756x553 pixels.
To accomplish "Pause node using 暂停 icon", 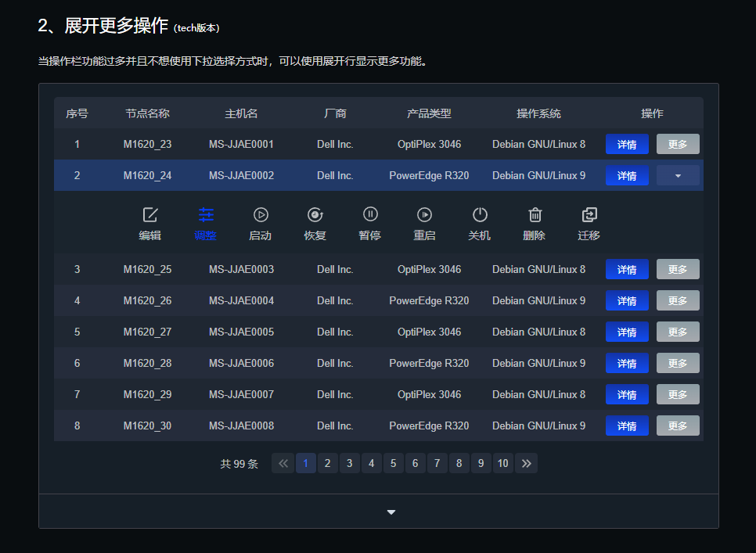I will (370, 215).
